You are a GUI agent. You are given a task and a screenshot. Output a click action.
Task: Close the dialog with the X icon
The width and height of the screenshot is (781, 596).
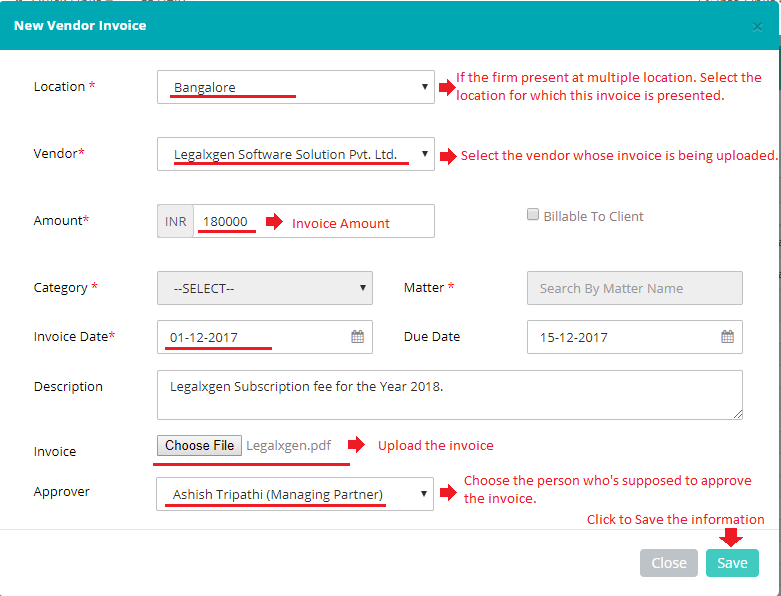pos(757,27)
